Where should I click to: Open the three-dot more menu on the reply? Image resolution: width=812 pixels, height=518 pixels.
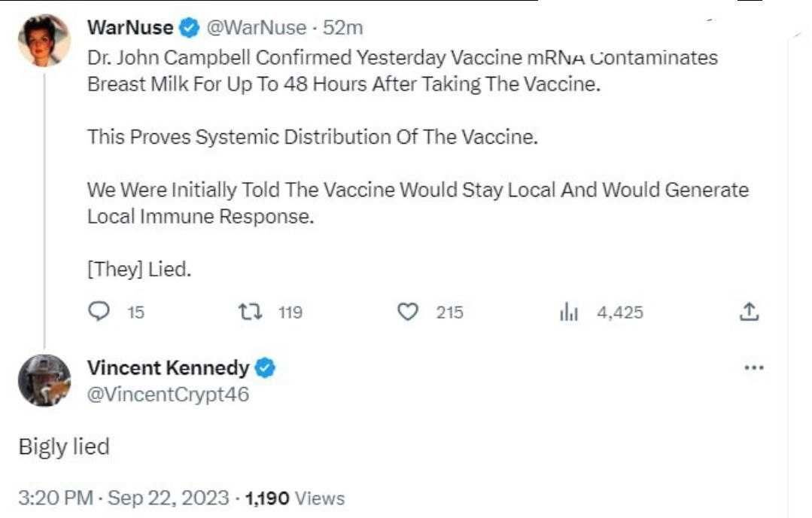pyautogui.click(x=753, y=368)
